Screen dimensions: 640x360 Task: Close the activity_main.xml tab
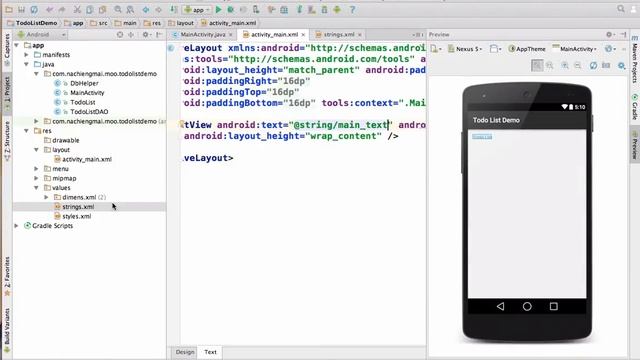coord(303,35)
